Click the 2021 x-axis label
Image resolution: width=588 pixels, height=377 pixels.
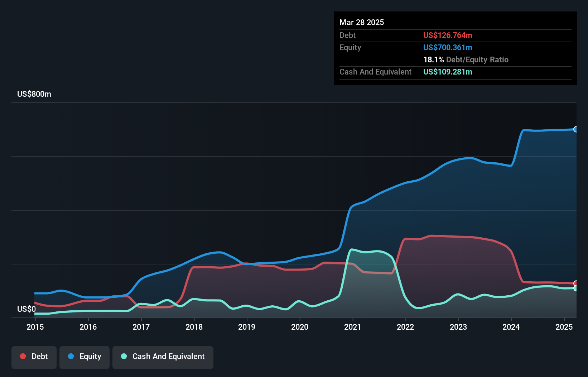click(x=353, y=327)
